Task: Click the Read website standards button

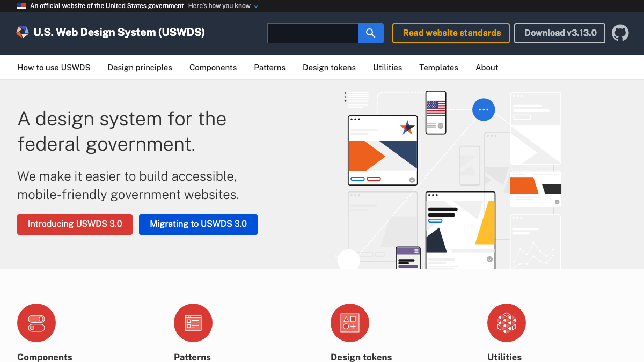Action: pyautogui.click(x=451, y=33)
